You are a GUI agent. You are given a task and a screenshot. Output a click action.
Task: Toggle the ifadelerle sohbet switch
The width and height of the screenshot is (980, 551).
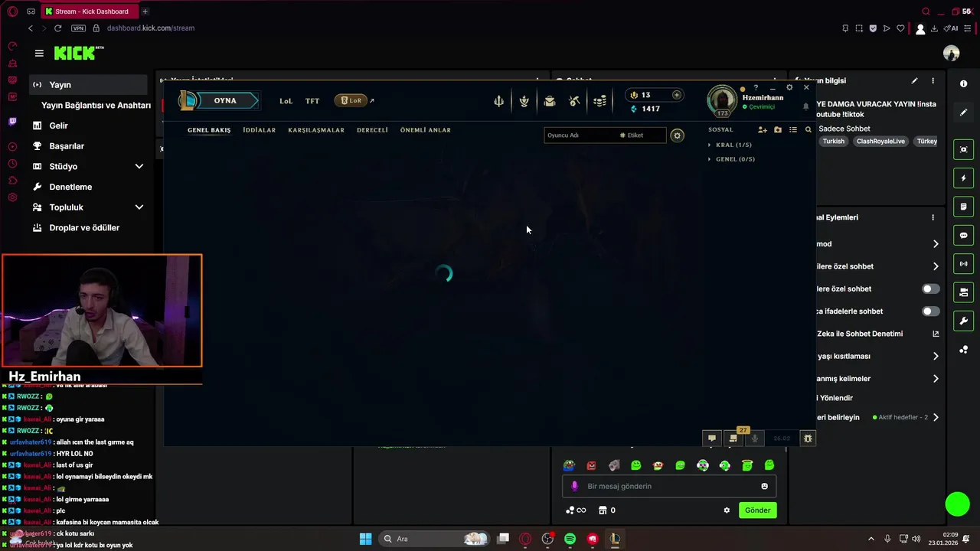pyautogui.click(x=930, y=311)
